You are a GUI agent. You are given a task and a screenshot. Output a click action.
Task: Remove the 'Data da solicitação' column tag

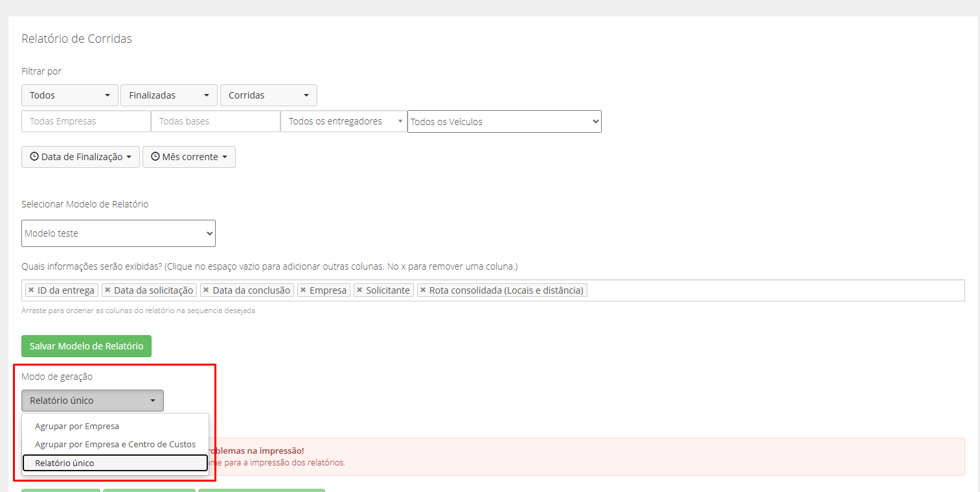(x=108, y=290)
